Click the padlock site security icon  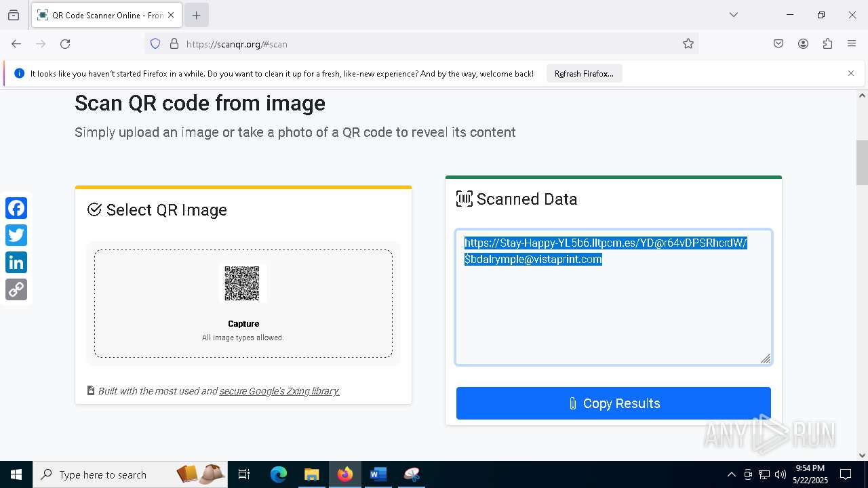174,44
